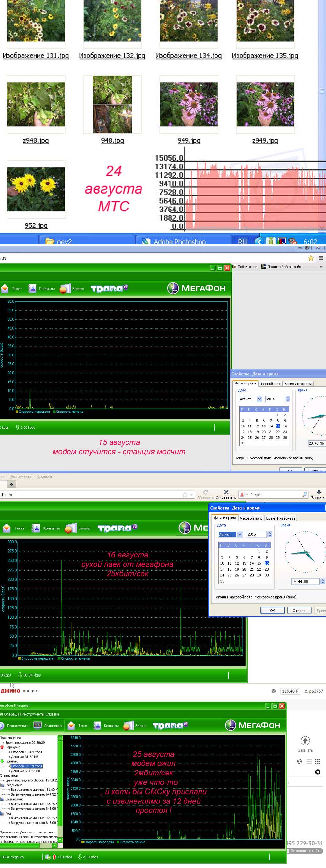Viewport: 326px width, 868px height.
Task: Select Принято in the statistics tree
Action: [12, 761]
